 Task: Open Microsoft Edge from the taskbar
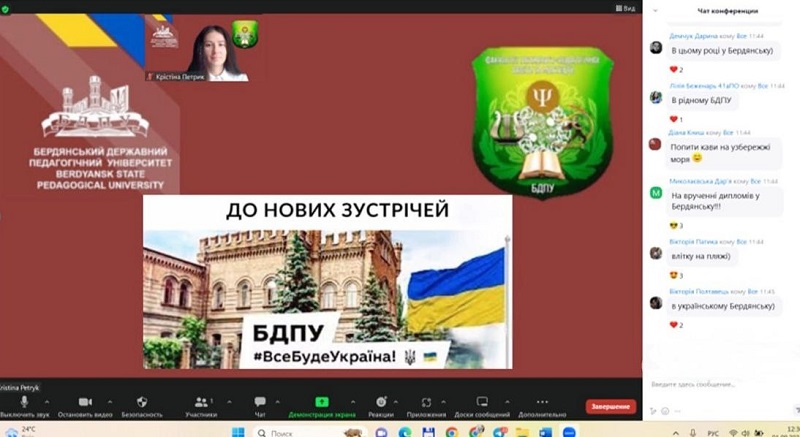(x=405, y=432)
